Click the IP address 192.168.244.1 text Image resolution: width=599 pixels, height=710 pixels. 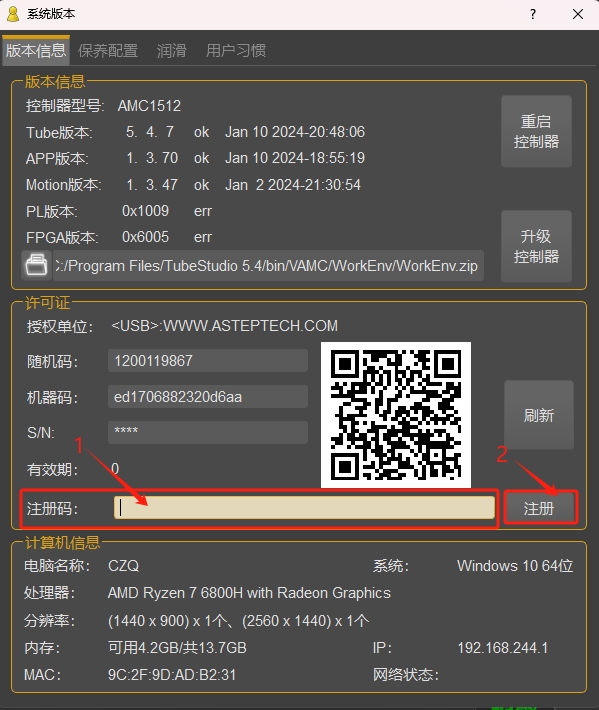pyautogui.click(x=503, y=648)
